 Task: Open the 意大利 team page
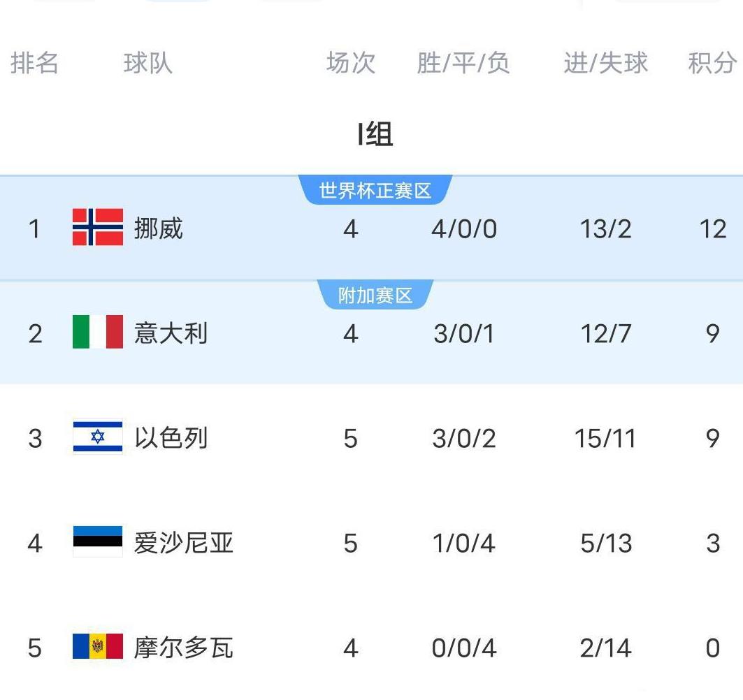(x=171, y=333)
